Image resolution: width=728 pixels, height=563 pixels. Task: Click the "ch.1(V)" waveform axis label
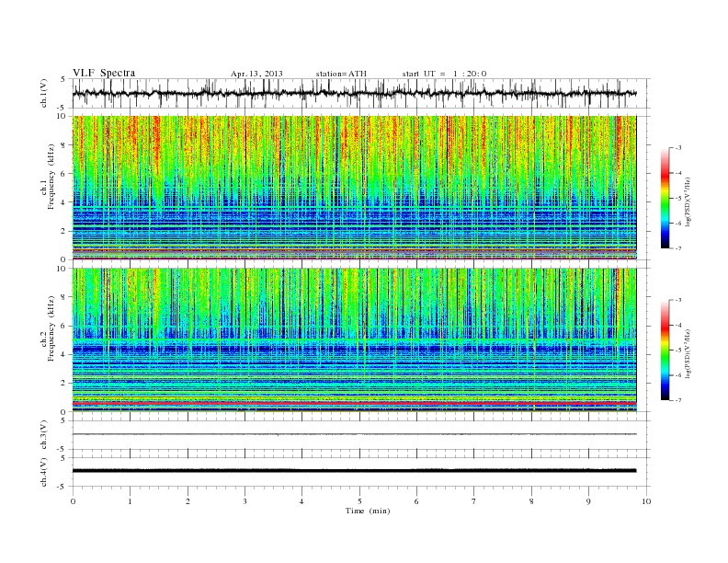point(43,93)
